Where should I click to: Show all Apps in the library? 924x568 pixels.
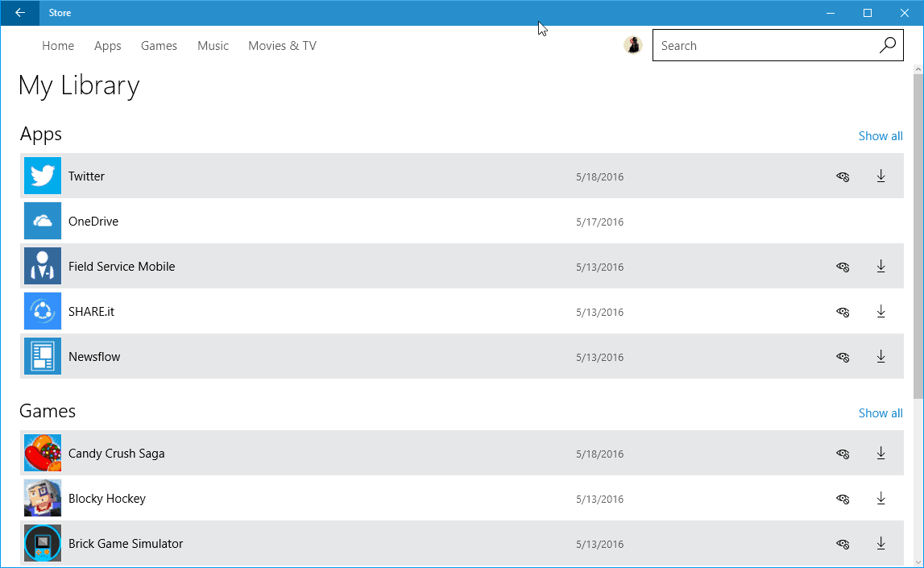(x=880, y=135)
